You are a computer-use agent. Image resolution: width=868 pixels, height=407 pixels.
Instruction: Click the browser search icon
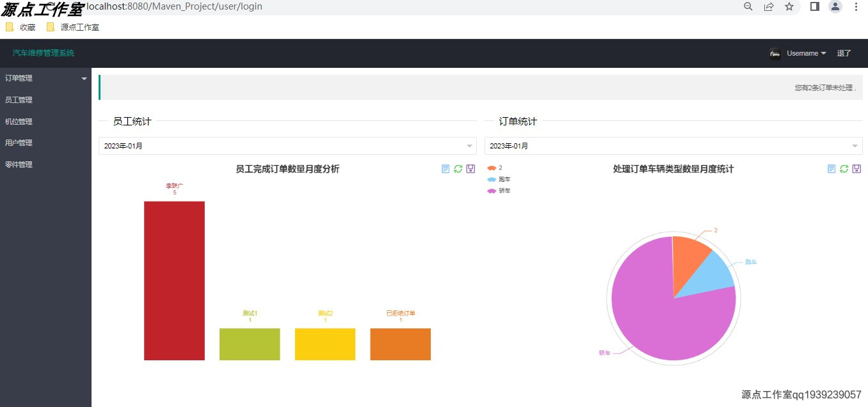(x=748, y=7)
